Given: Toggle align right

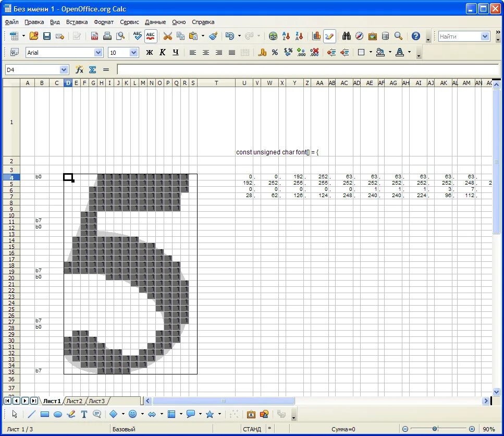Looking at the screenshot, I should (219, 52).
